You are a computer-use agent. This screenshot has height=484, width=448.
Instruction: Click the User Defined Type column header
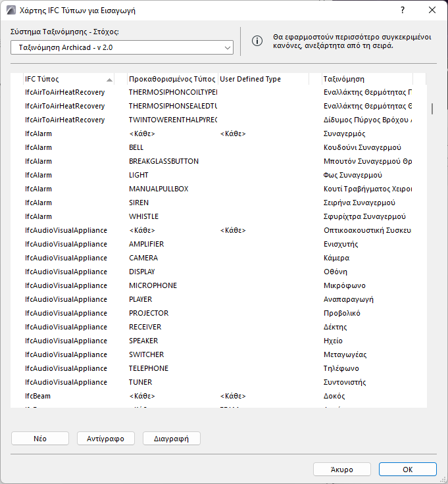click(263, 79)
